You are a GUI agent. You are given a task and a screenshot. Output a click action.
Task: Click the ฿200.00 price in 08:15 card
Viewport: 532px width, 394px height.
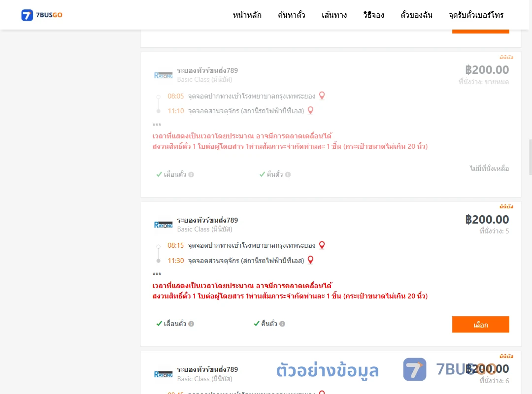[487, 219]
